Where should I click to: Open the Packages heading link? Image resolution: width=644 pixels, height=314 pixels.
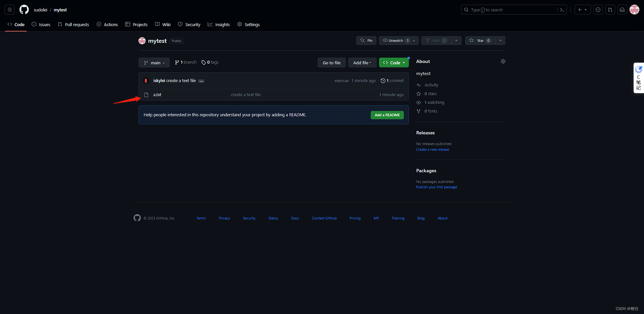coord(426,171)
